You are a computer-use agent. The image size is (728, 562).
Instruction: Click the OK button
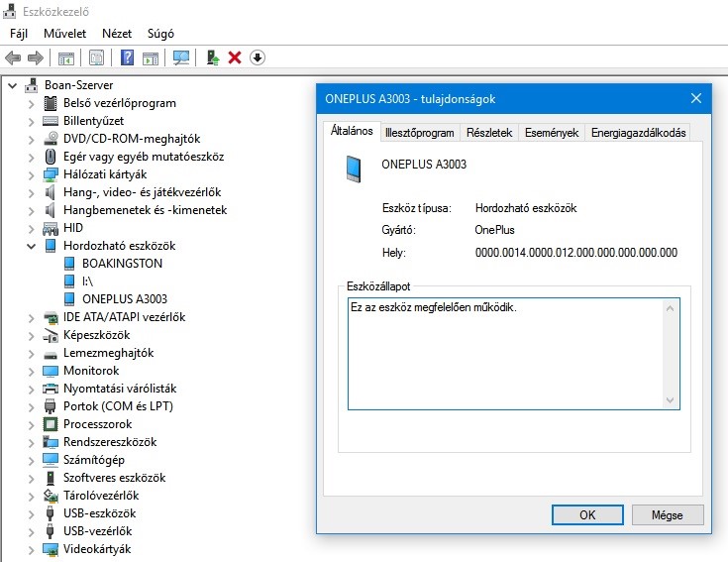tap(587, 515)
